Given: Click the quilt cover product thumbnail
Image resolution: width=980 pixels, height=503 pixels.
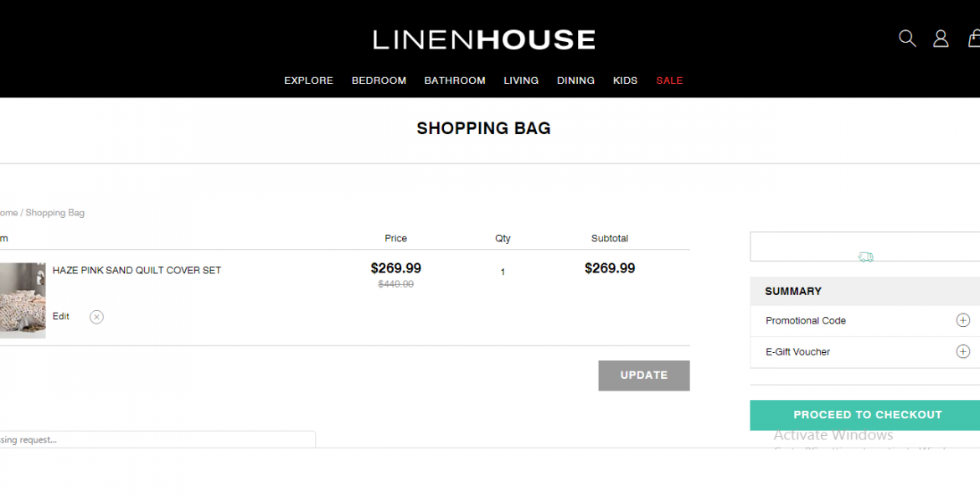Looking at the screenshot, I should click(x=23, y=300).
